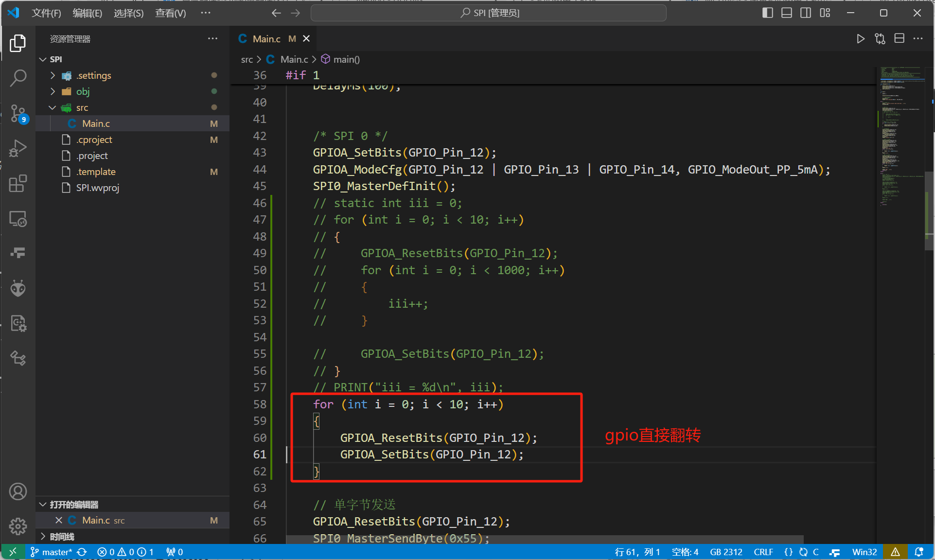This screenshot has height=560, width=935.
Task: Change indentation via 空格: 4
Action: pos(685,552)
